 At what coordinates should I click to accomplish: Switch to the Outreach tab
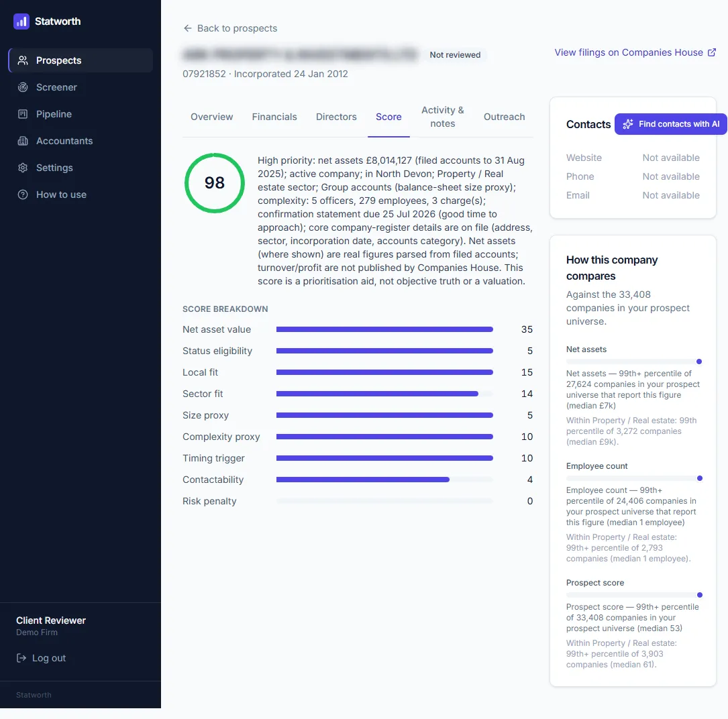(x=504, y=117)
